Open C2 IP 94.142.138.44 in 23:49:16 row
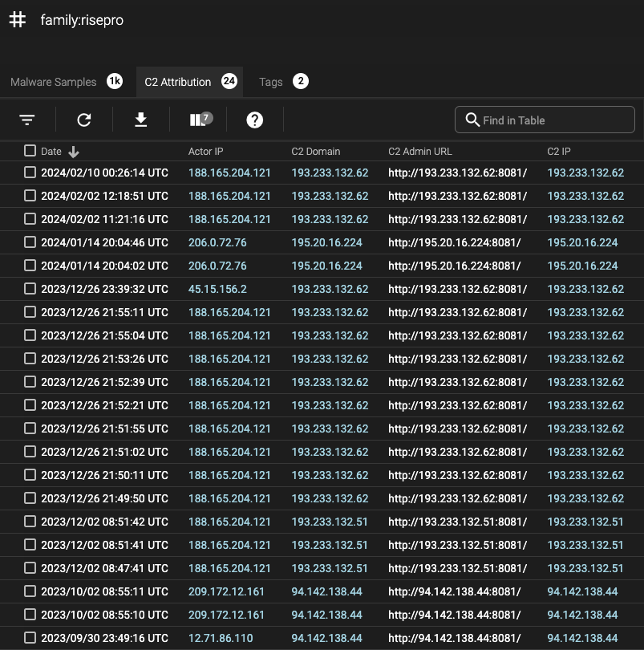The height and width of the screenshot is (650, 644). pos(582,638)
